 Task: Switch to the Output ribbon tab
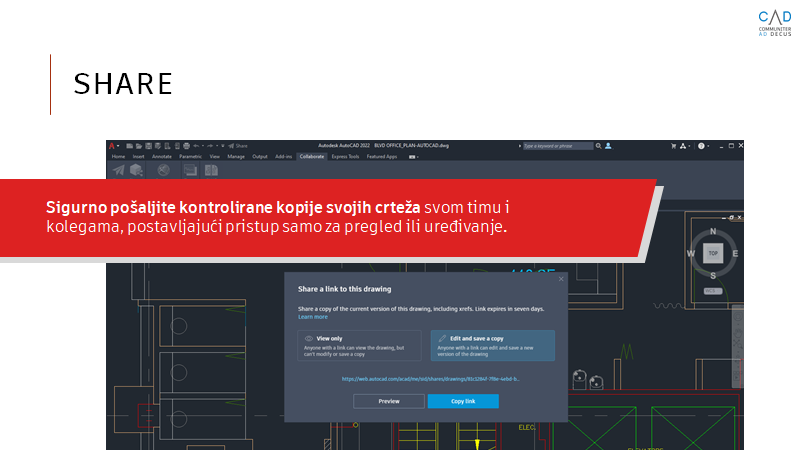(x=260, y=157)
